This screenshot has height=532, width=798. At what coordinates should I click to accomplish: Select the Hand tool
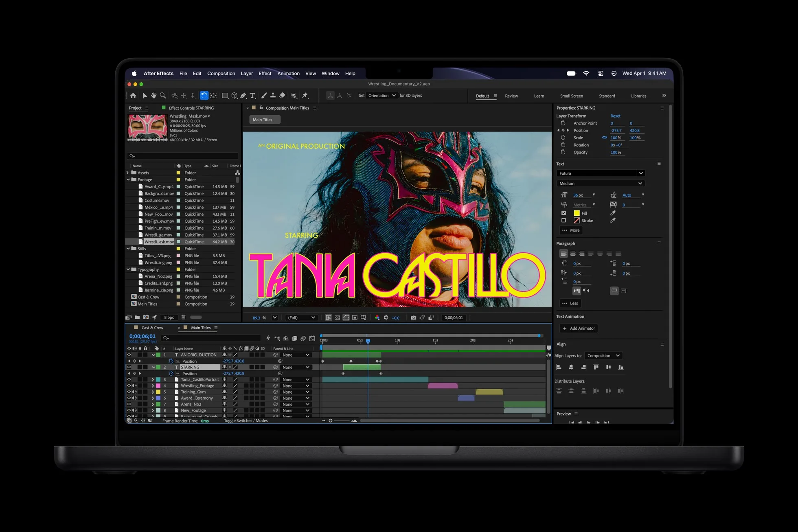pos(153,96)
